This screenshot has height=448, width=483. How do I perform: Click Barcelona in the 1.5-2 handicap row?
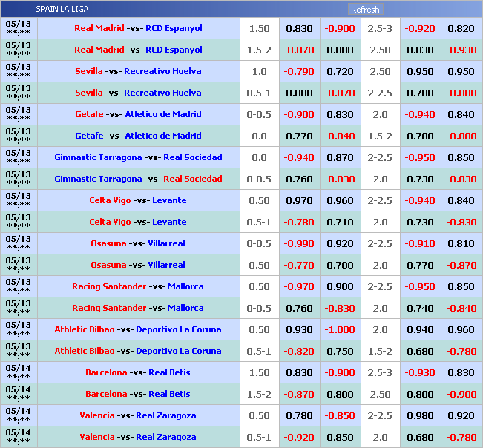pos(106,394)
